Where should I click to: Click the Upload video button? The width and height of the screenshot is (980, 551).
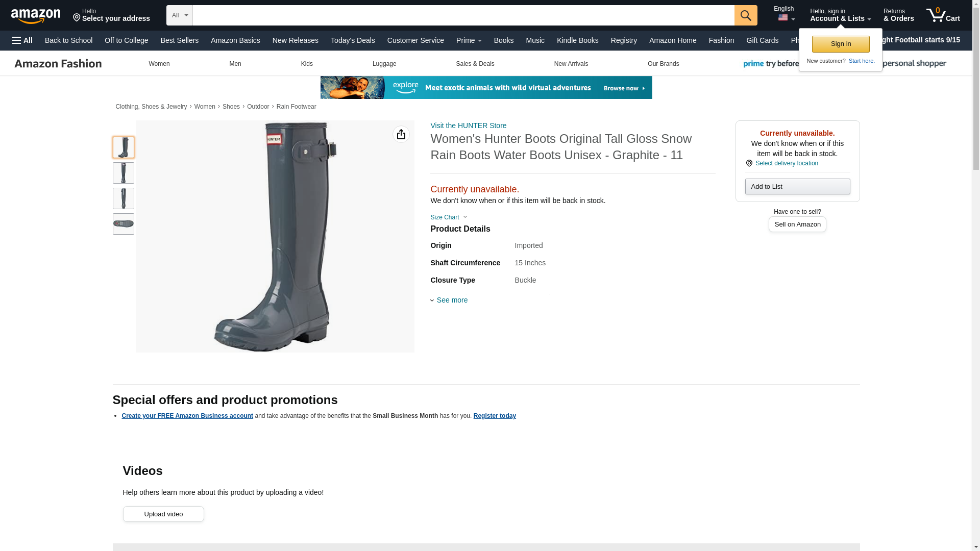(x=163, y=514)
